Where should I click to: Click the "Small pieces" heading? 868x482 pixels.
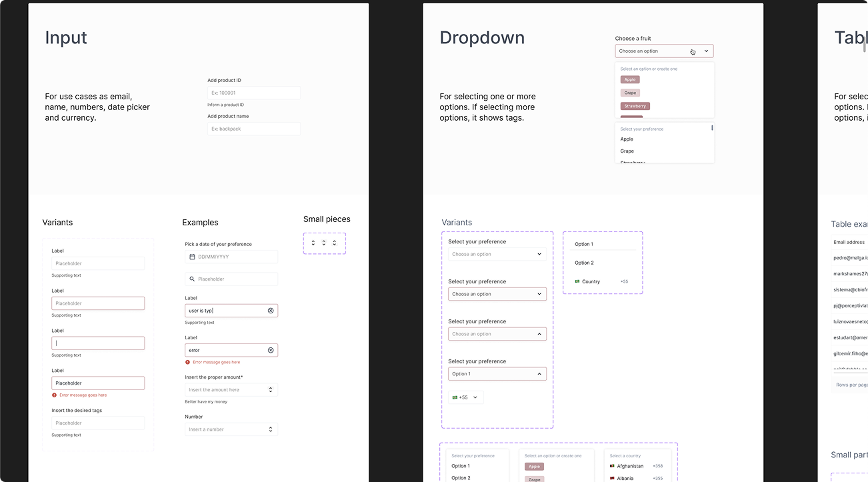pyautogui.click(x=327, y=219)
